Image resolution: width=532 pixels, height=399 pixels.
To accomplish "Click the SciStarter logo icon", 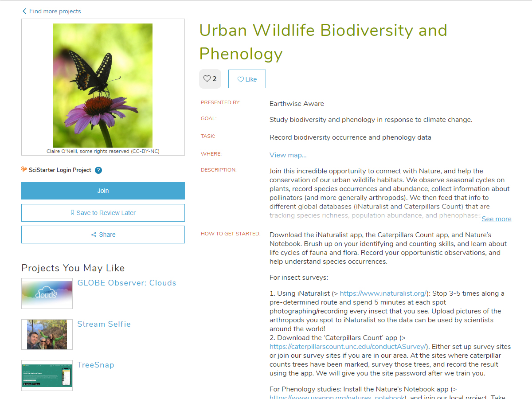I will tap(24, 169).
